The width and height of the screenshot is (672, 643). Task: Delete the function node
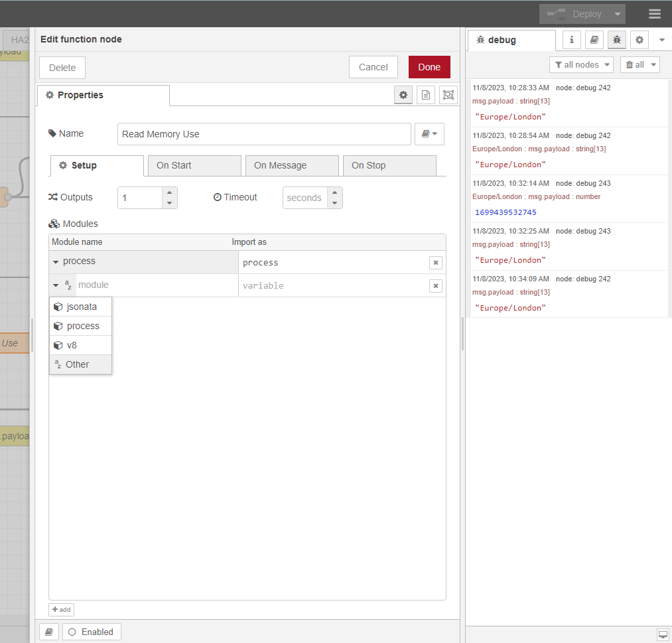[62, 68]
